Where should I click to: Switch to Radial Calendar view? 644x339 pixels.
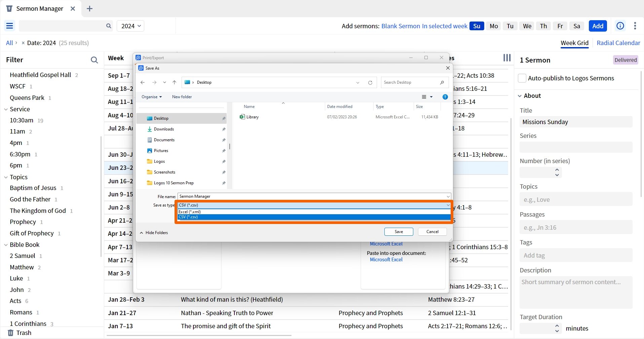618,43
